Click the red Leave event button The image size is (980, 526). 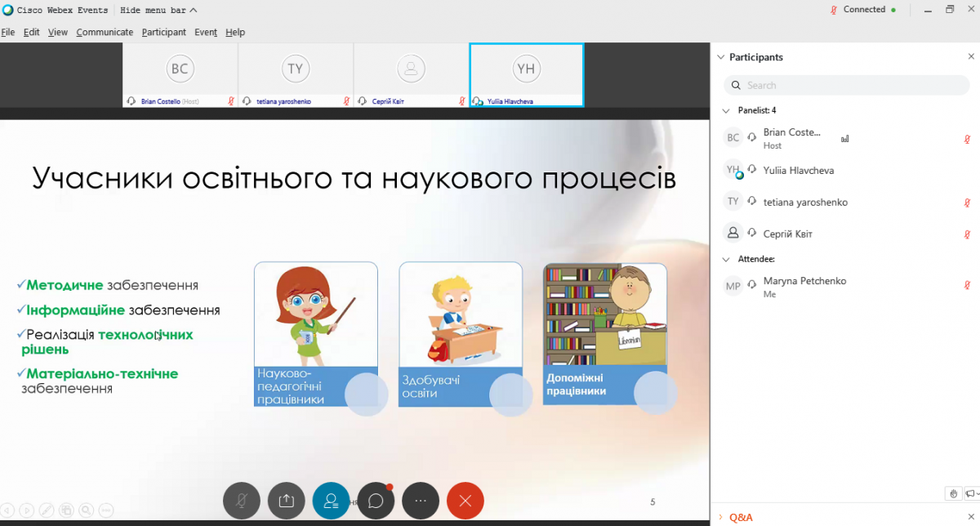point(465,501)
